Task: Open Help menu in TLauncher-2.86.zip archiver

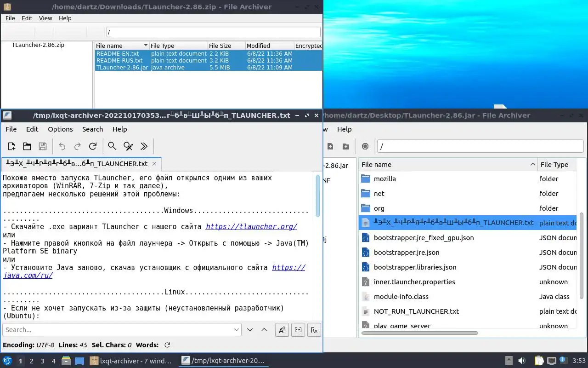Action: [x=65, y=18]
